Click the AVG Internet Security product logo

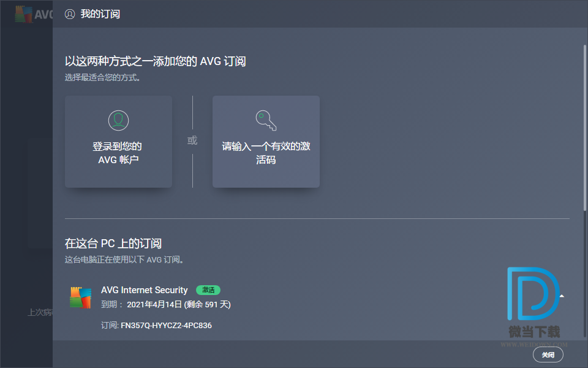click(x=81, y=297)
